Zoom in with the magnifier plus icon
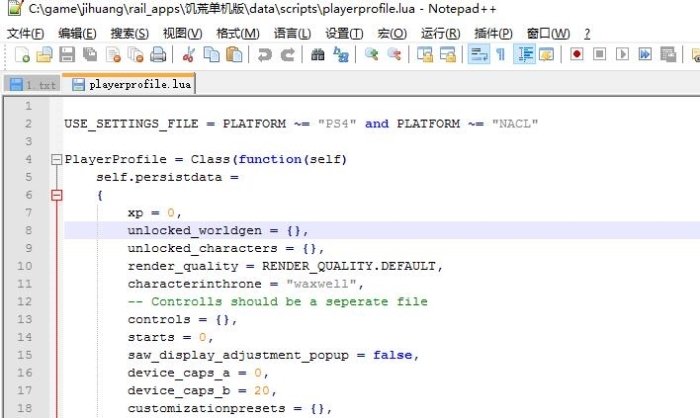 pyautogui.click(x=371, y=54)
